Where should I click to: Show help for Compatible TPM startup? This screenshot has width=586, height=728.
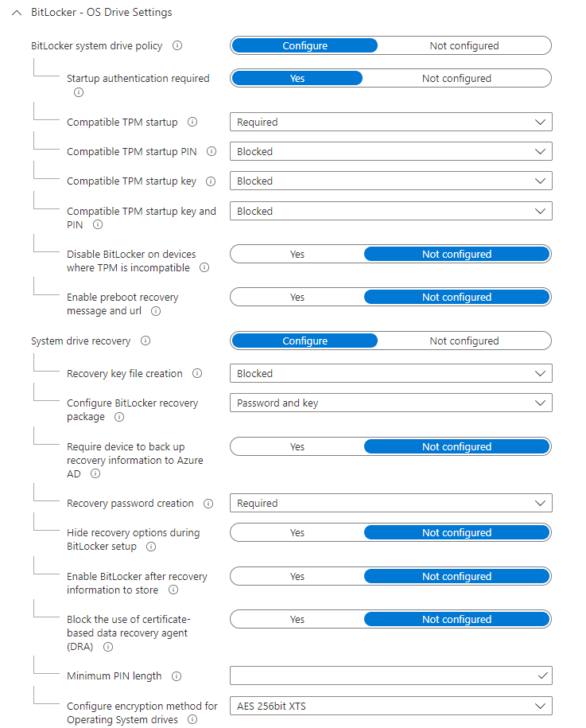pos(192,122)
